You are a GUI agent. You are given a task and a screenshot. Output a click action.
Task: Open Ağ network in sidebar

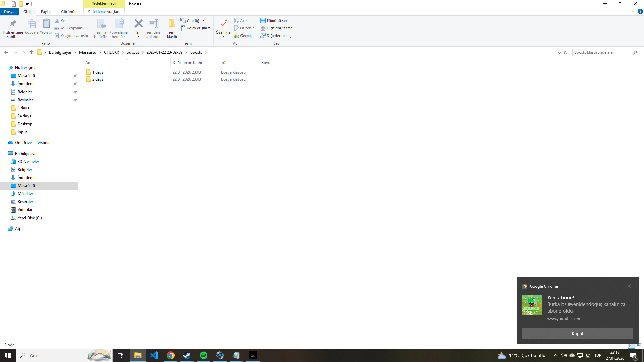[x=17, y=229]
